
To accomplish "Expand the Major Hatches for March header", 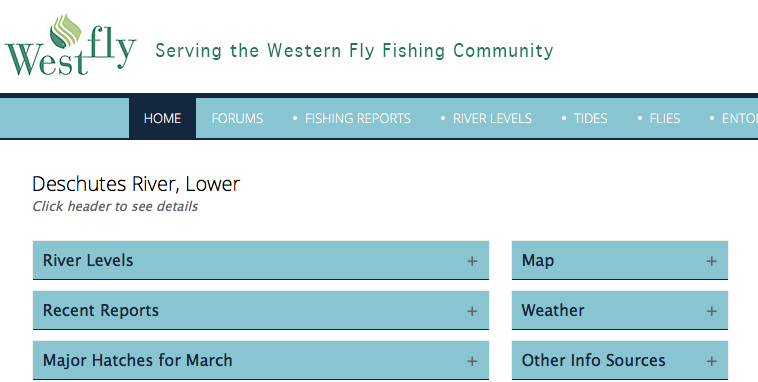I will (261, 360).
